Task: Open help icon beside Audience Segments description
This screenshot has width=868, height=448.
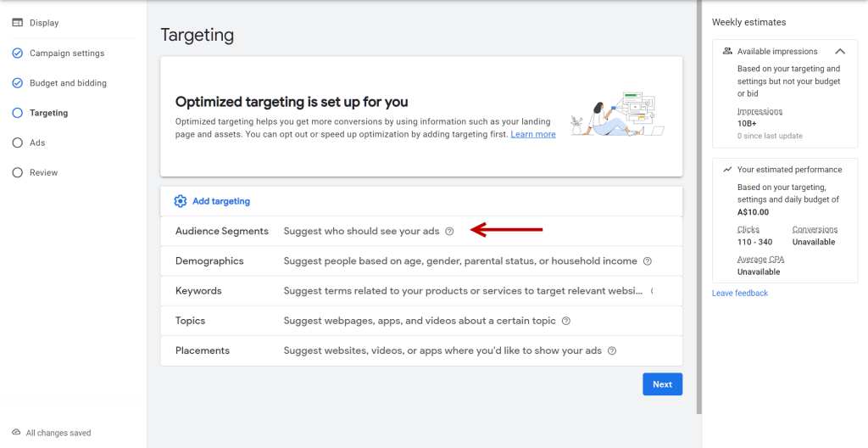Action: click(x=449, y=232)
